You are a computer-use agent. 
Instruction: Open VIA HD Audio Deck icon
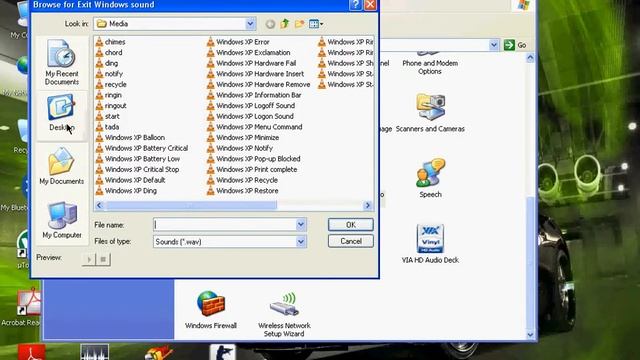(x=430, y=244)
